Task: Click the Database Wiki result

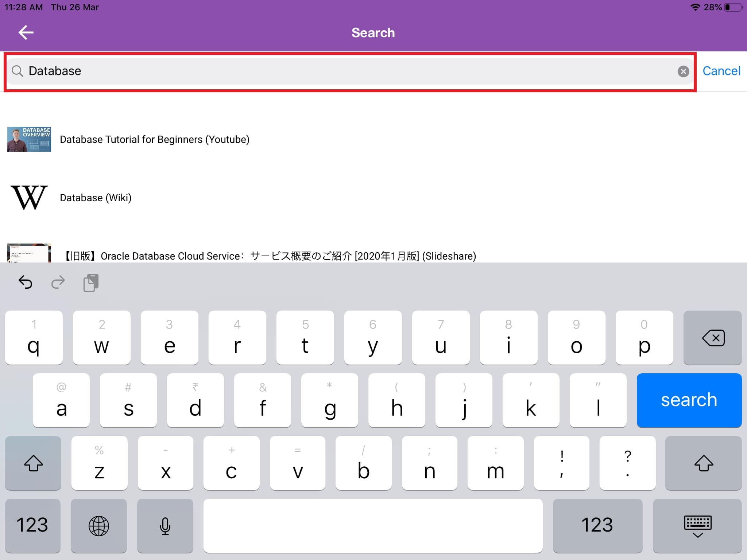Action: (96, 197)
